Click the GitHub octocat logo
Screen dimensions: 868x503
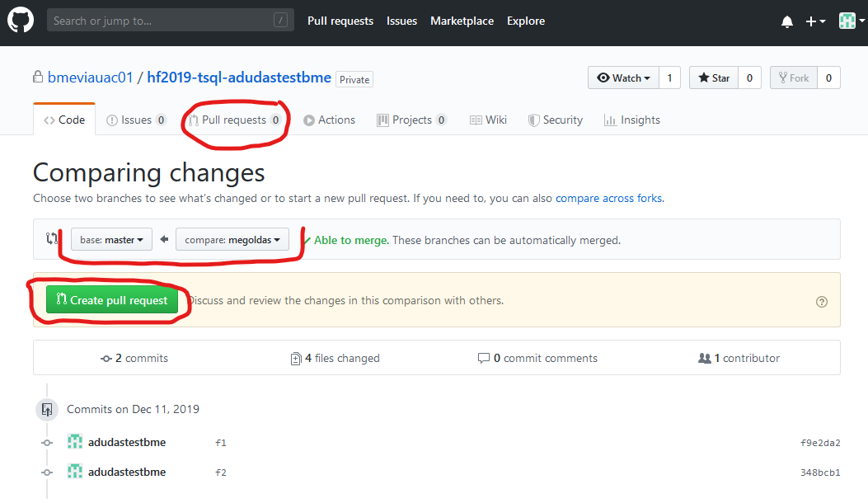click(x=20, y=20)
